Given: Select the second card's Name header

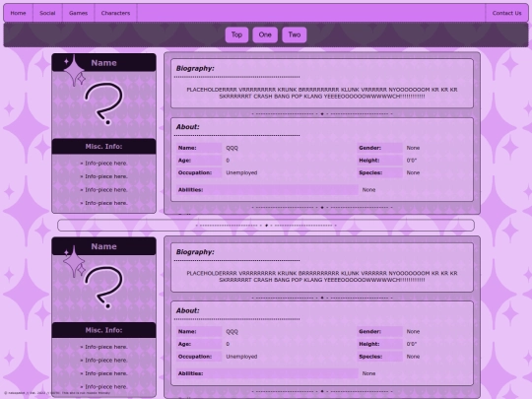Looking at the screenshot, I should tap(103, 246).
